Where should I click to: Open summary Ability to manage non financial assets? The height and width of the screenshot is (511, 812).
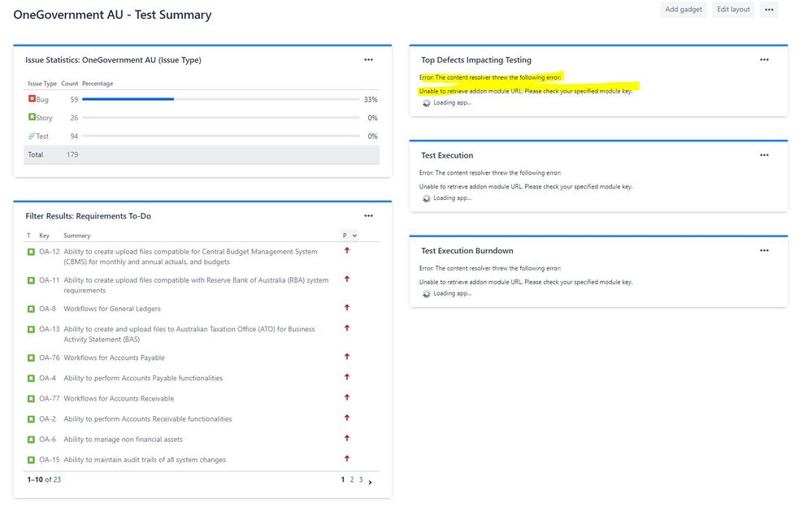(123, 439)
